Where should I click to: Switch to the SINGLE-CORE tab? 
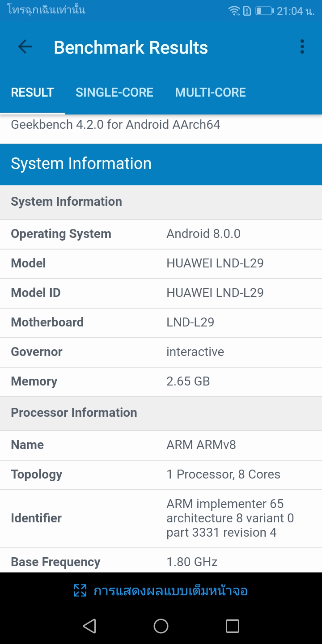pos(114,93)
